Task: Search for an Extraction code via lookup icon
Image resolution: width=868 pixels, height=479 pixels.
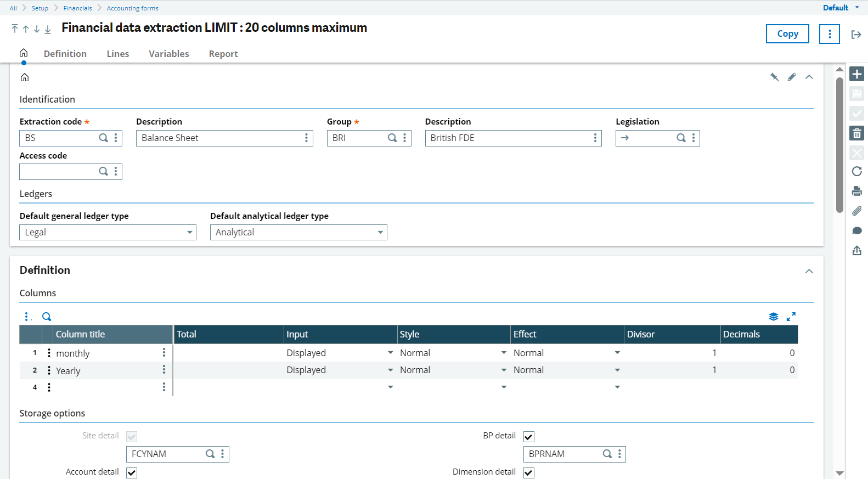Action: click(x=103, y=138)
